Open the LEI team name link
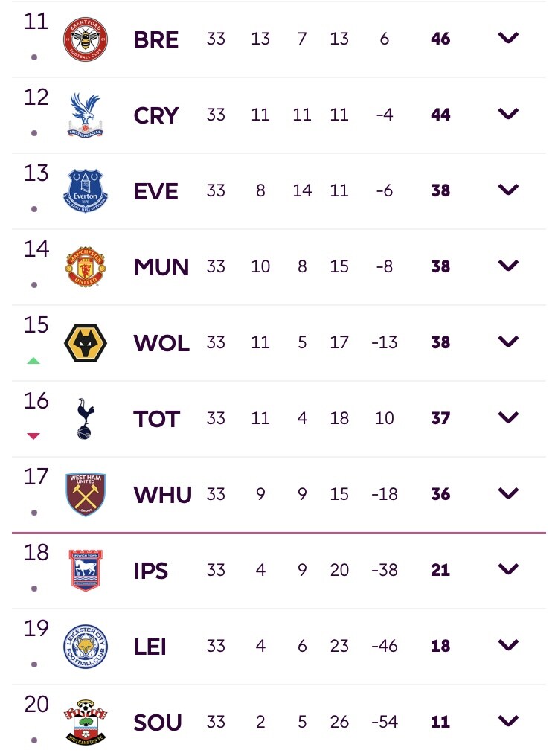The height and width of the screenshot is (756, 558). 150,647
